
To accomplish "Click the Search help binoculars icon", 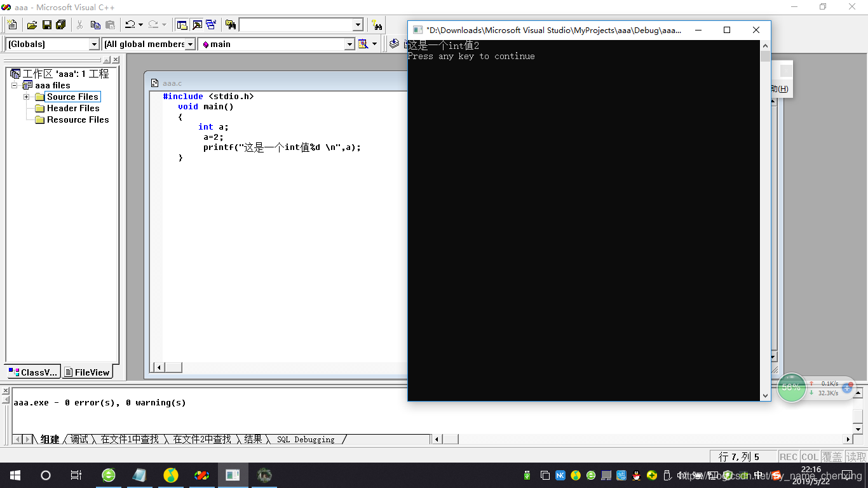I will 377,25.
